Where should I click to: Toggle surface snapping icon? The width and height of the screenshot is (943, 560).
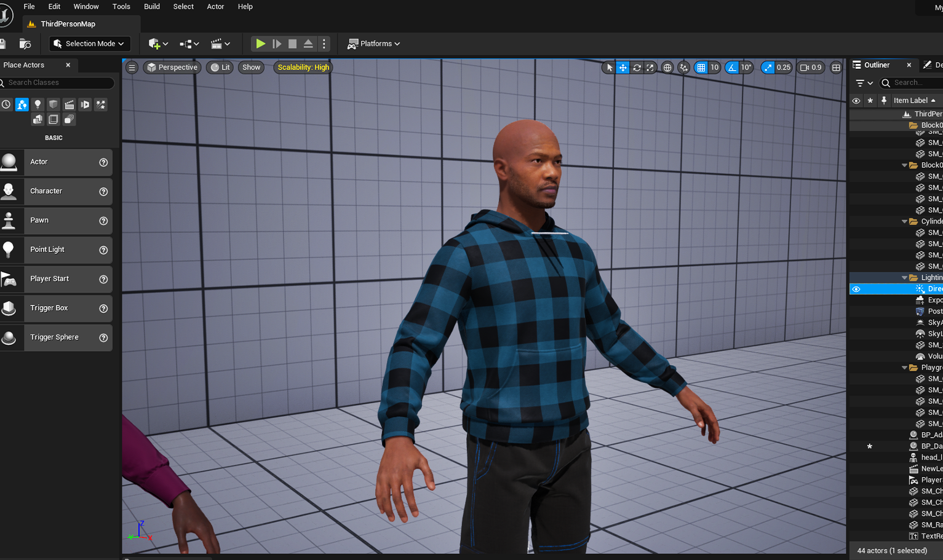pyautogui.click(x=684, y=68)
